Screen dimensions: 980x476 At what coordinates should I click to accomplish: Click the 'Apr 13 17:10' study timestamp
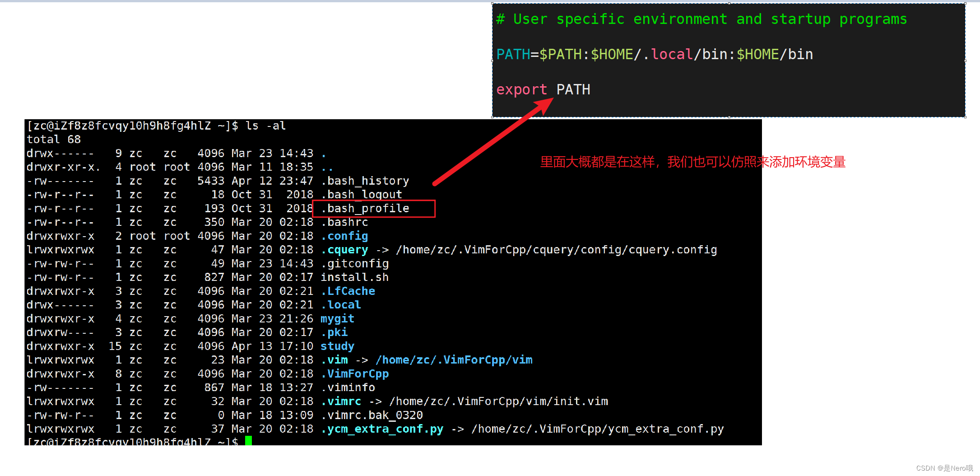tap(272, 346)
